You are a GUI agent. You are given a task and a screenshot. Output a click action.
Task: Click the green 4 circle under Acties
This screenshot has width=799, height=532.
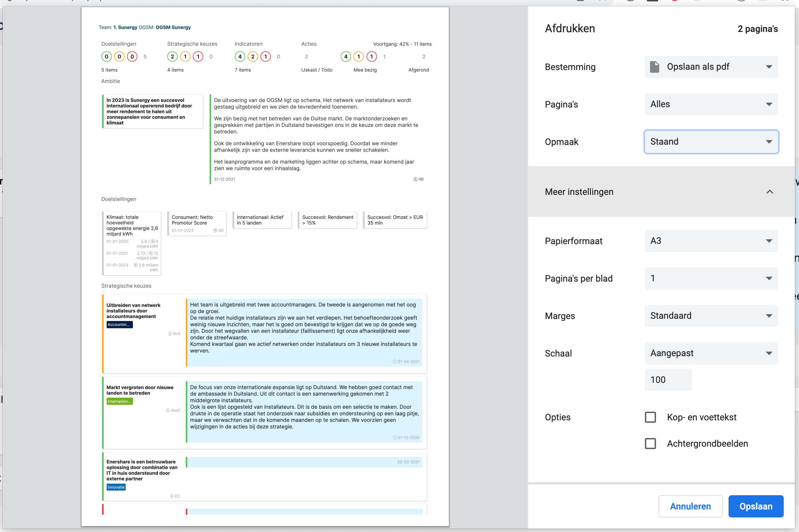point(346,57)
